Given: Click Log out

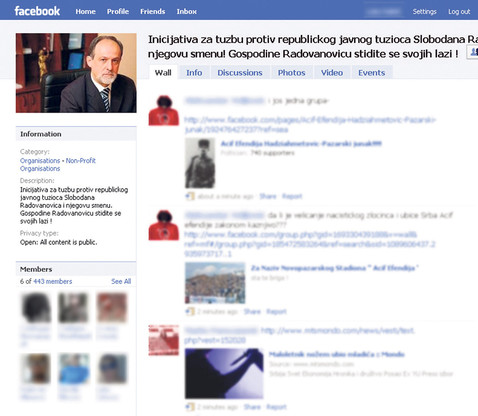Looking at the screenshot, I should point(459,12).
